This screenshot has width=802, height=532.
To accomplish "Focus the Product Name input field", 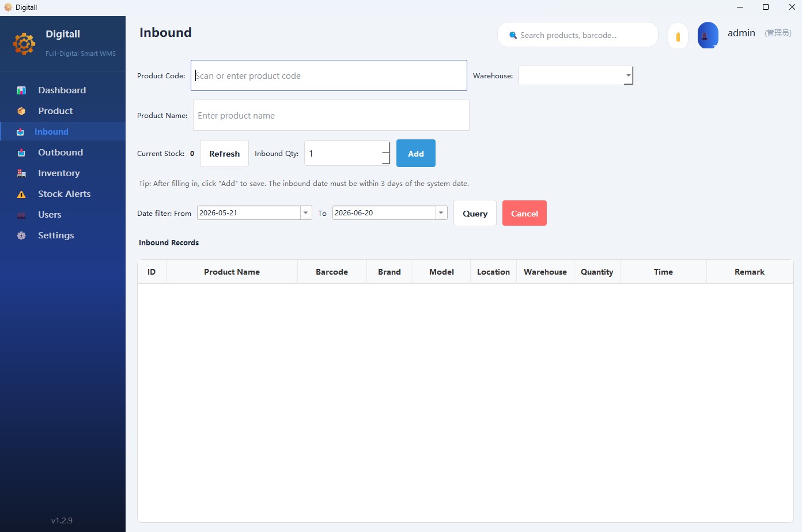I will point(331,115).
